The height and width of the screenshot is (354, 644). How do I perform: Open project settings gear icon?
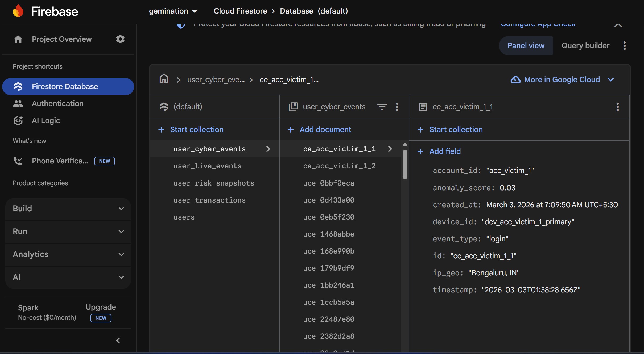coord(120,39)
